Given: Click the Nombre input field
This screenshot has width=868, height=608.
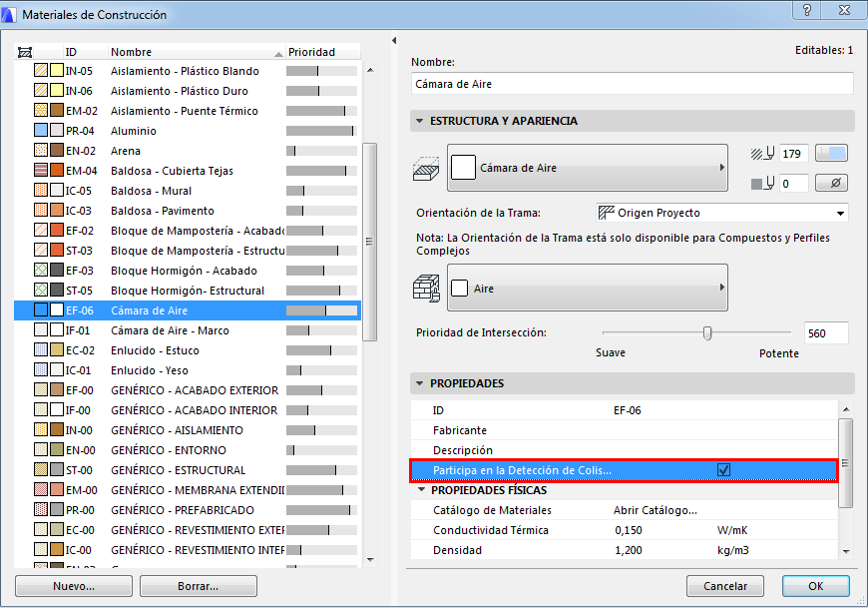Looking at the screenshot, I should tap(632, 84).
